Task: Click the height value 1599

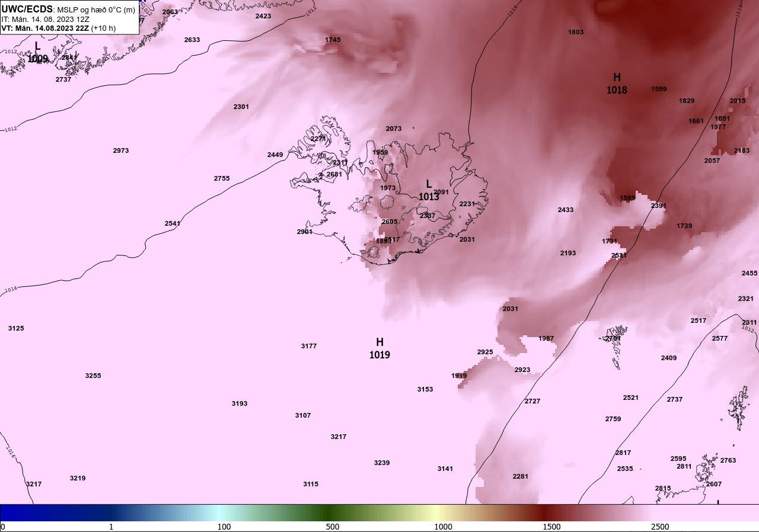Action: click(x=659, y=89)
